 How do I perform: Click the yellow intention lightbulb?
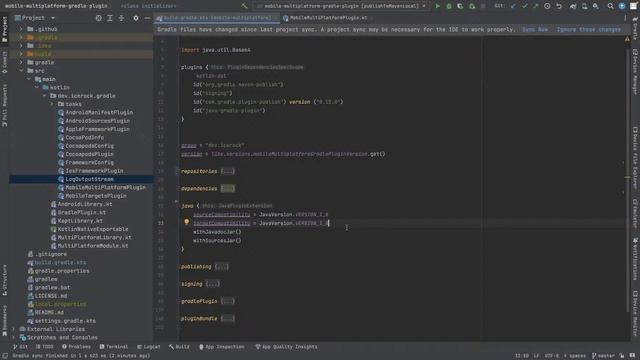click(187, 222)
